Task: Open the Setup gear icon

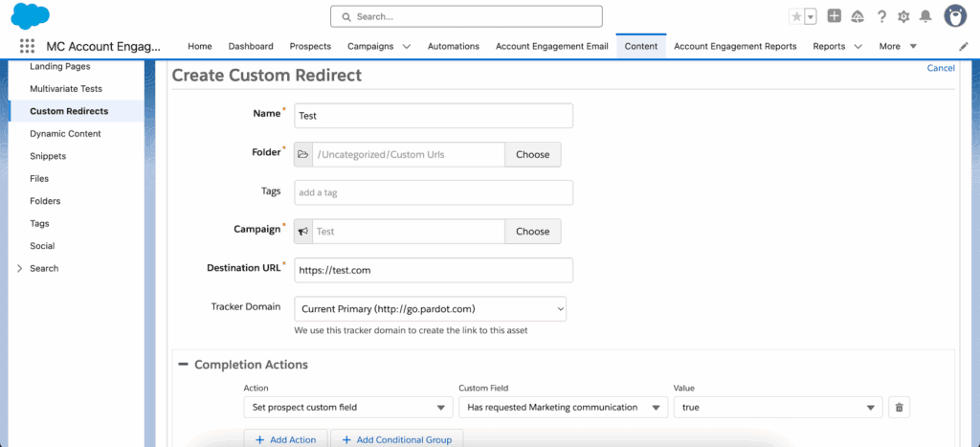Action: (x=903, y=17)
